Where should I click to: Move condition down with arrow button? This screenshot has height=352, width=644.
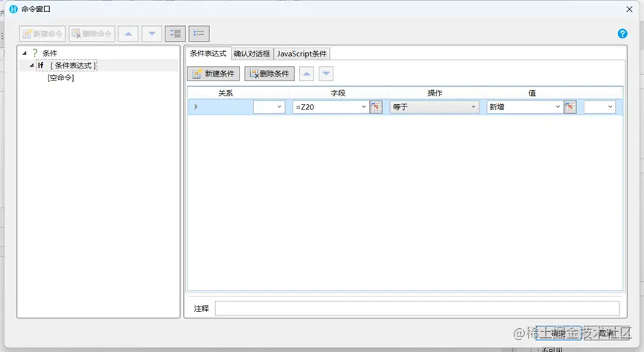pos(326,74)
